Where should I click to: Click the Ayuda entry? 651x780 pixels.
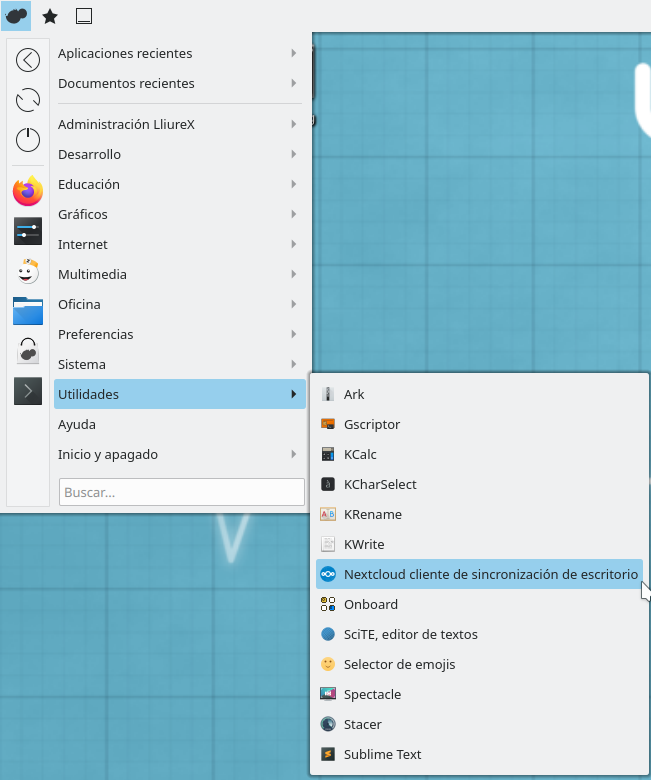click(x=77, y=424)
